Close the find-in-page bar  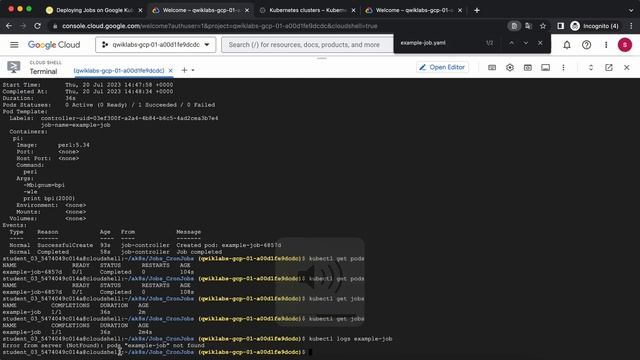[540, 43]
